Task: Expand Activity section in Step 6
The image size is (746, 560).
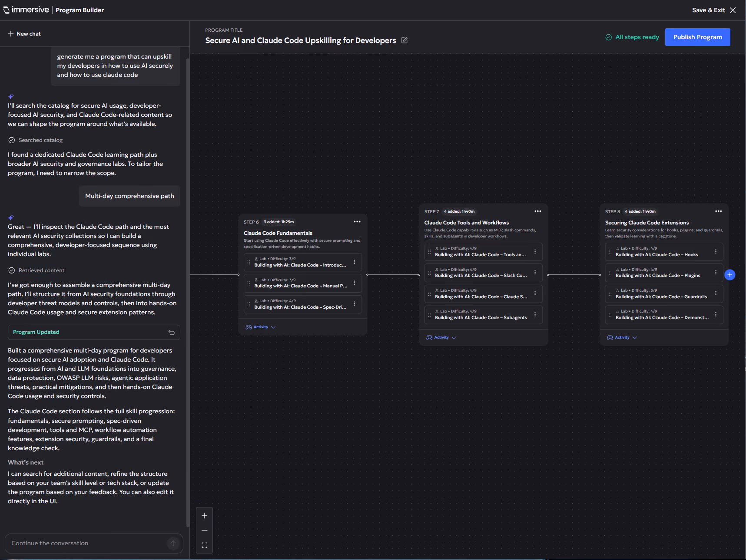Action: click(x=261, y=327)
